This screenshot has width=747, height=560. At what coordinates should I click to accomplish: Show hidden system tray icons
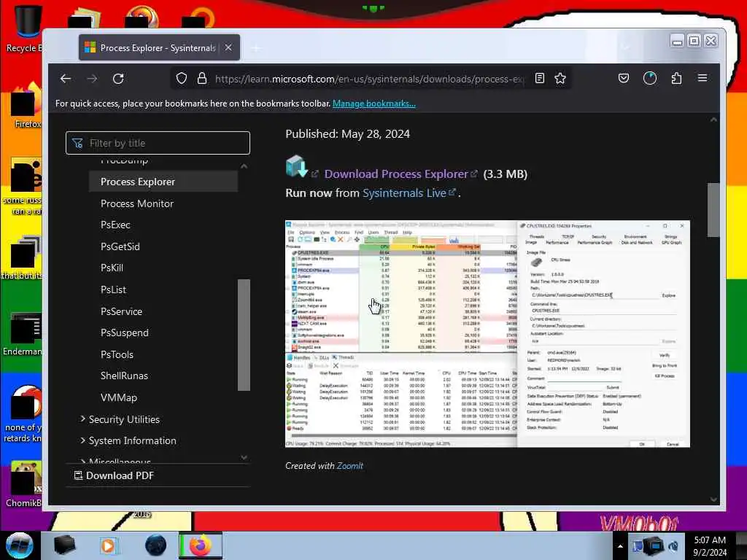620,546
